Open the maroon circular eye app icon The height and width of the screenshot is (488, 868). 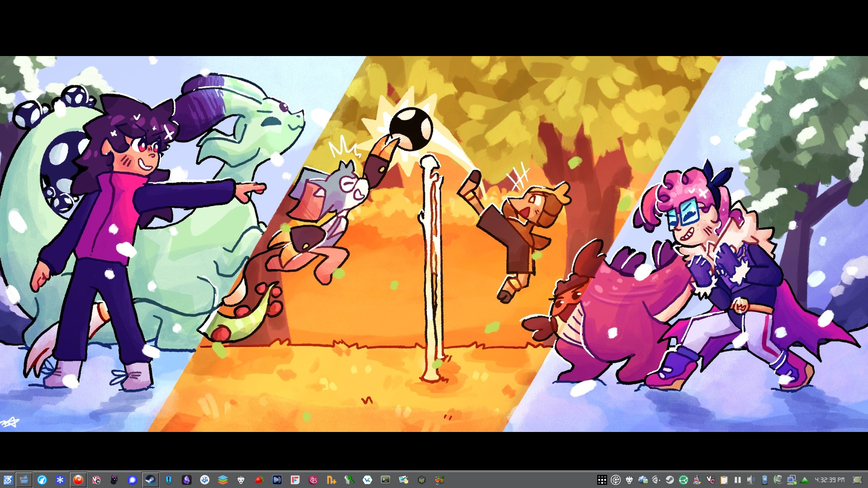pyautogui.click(x=313, y=480)
